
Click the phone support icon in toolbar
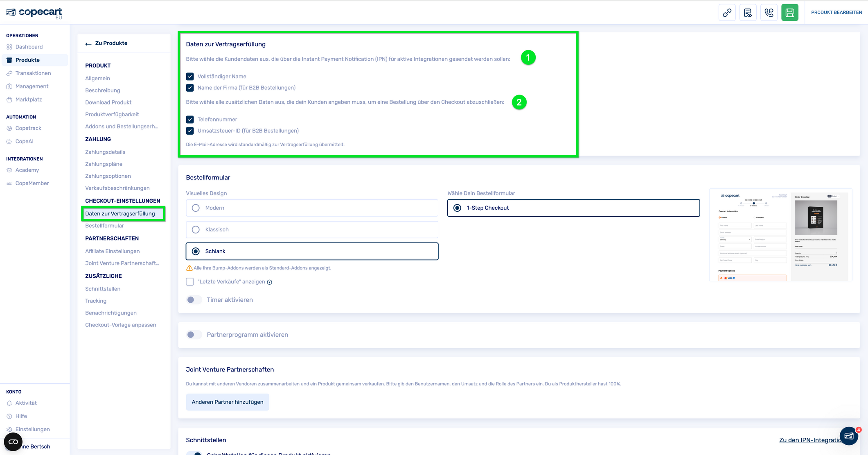click(x=769, y=13)
